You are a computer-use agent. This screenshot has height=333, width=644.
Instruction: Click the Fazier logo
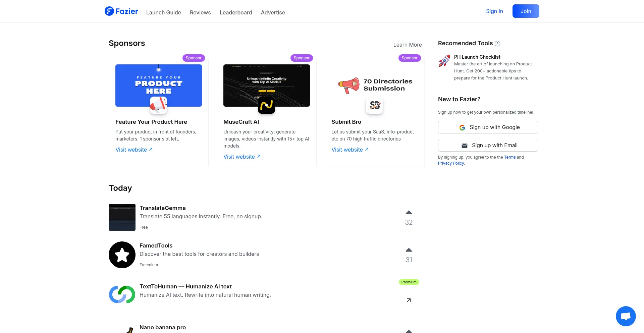click(x=121, y=11)
